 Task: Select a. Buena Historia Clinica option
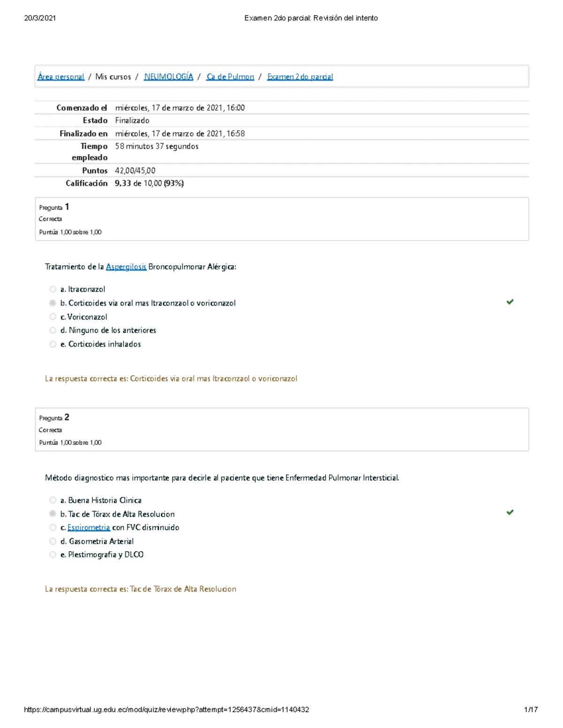tap(53, 500)
